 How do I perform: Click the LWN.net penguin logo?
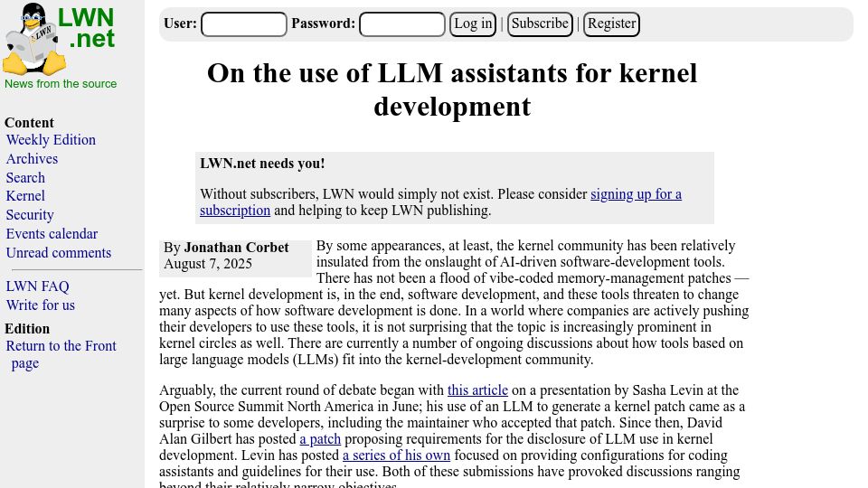pyautogui.click(x=59, y=39)
